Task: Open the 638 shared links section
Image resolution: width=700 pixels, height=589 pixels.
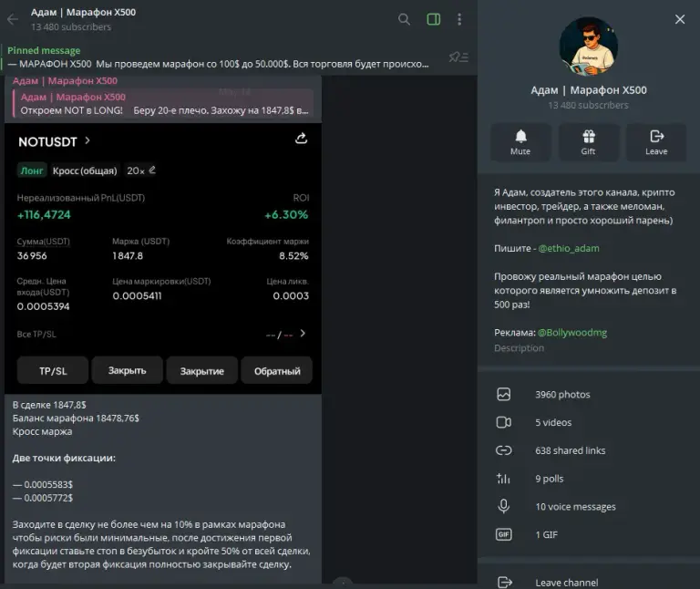Action: tap(589, 450)
